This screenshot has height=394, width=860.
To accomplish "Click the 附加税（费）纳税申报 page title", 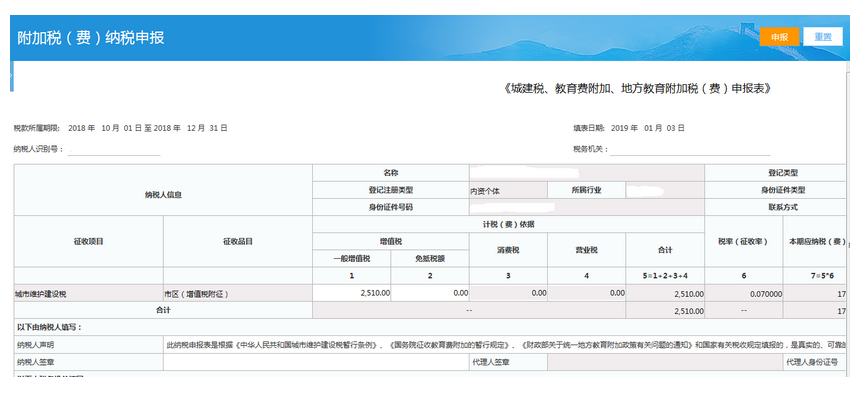I will point(90,38).
